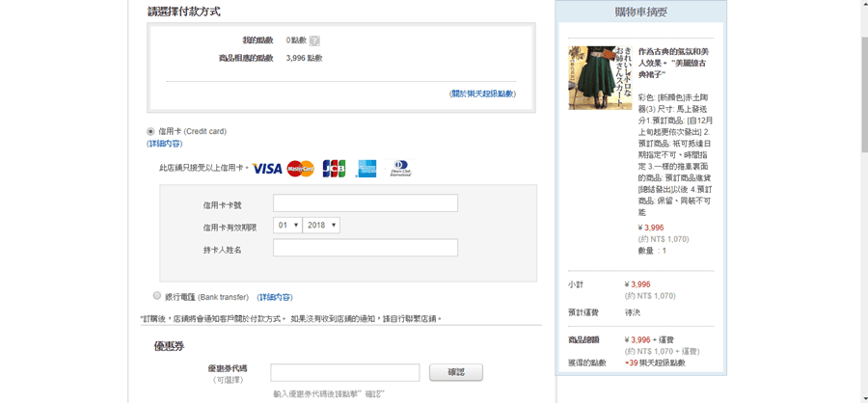Click the JCB card logo
Viewport: 868px width, 403px height.
334,169
